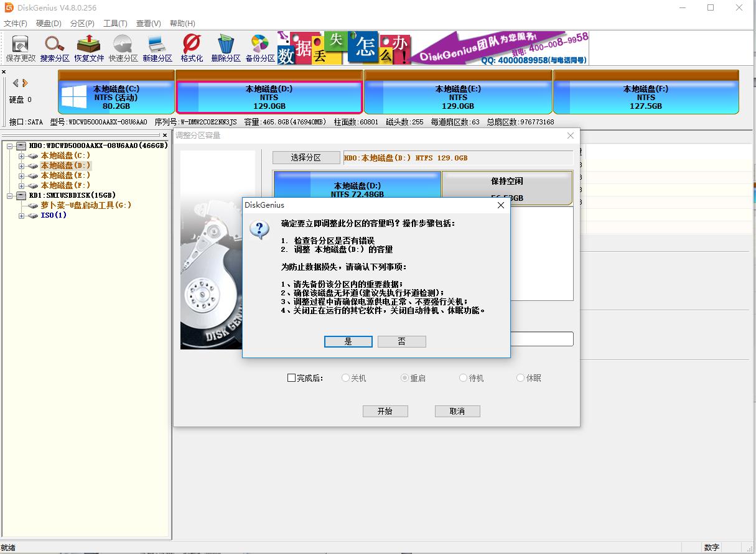This screenshot has width=756, height=554.
Task: Click the 保存更改 (Save Changes) toolbar icon
Action: pos(19,48)
